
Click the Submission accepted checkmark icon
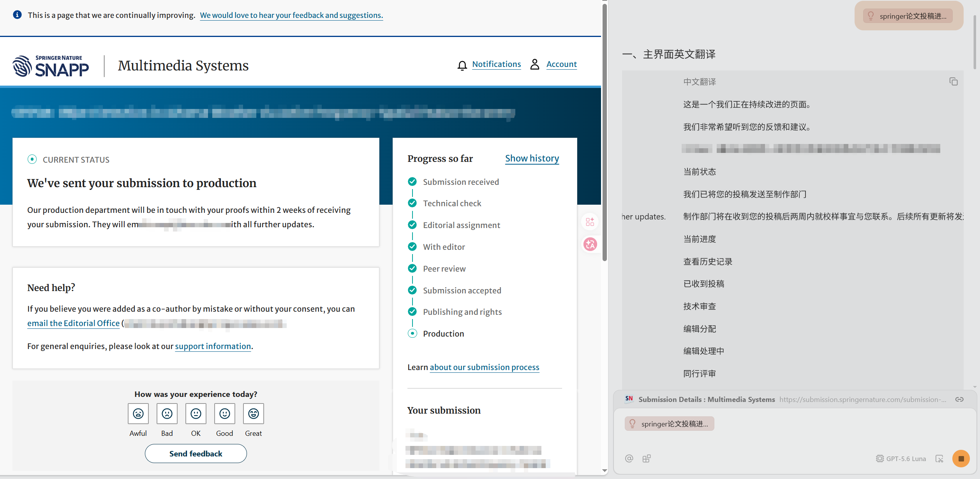click(412, 290)
